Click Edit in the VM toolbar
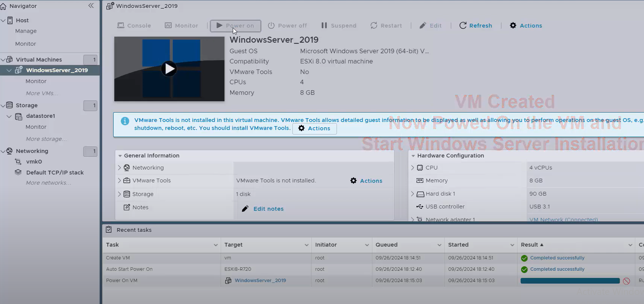Image resolution: width=644 pixels, height=304 pixels. tap(430, 26)
